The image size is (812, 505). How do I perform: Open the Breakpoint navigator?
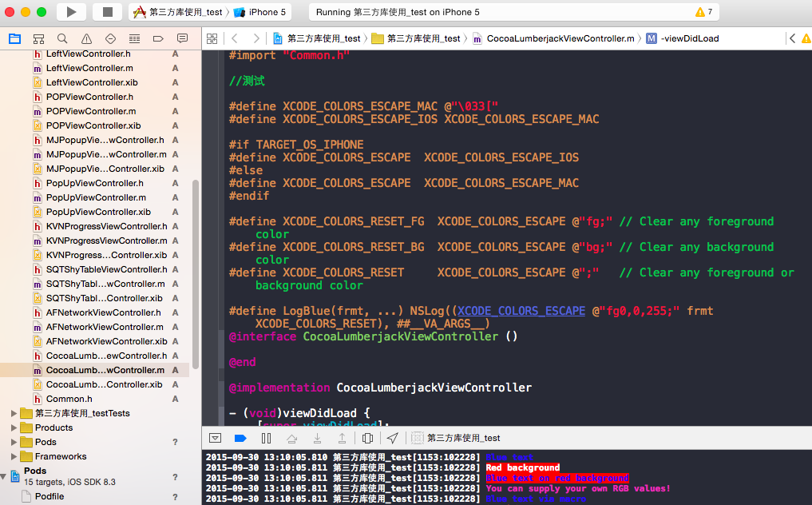click(x=158, y=38)
